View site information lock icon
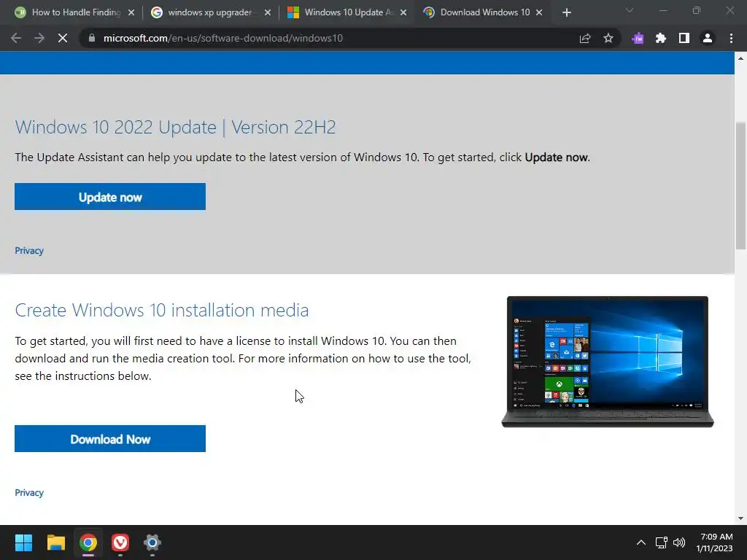The width and height of the screenshot is (747, 560). coord(92,38)
